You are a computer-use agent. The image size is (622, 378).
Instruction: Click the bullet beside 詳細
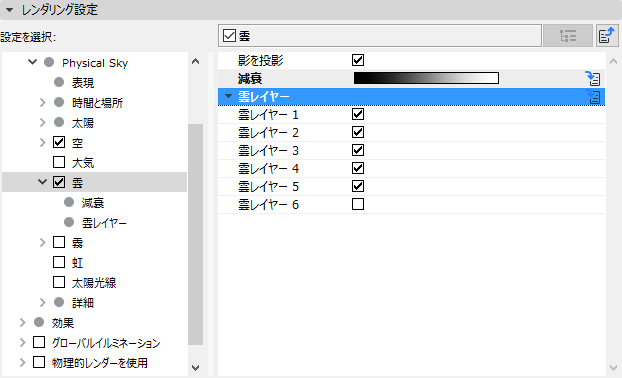click(x=59, y=302)
